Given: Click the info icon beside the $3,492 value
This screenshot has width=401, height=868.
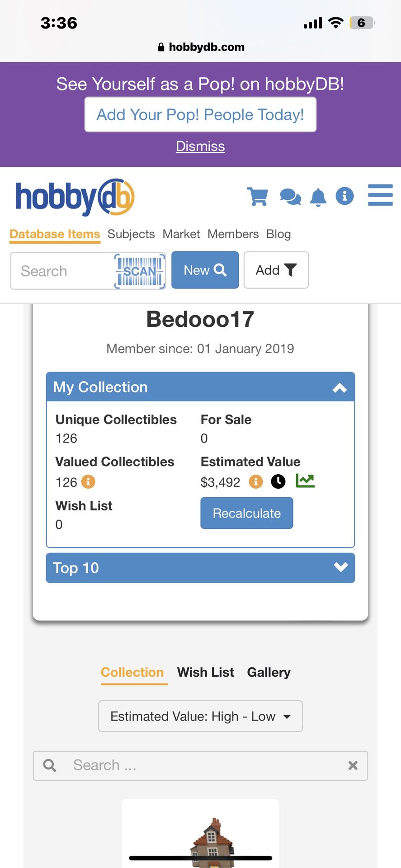Looking at the screenshot, I should pos(256,481).
